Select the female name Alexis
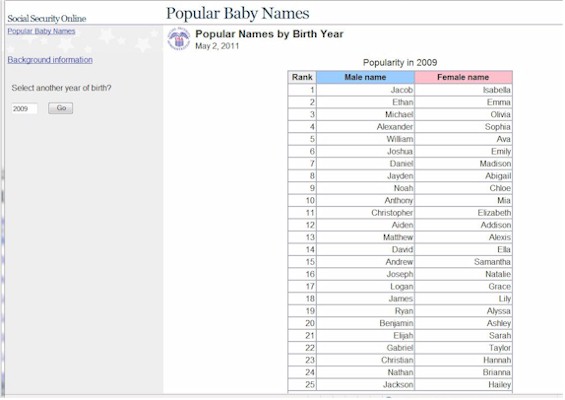The width and height of the screenshot is (565, 400). (500, 237)
